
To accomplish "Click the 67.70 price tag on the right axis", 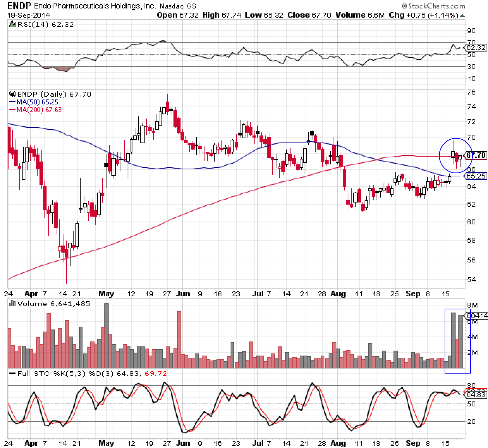I will (x=476, y=155).
